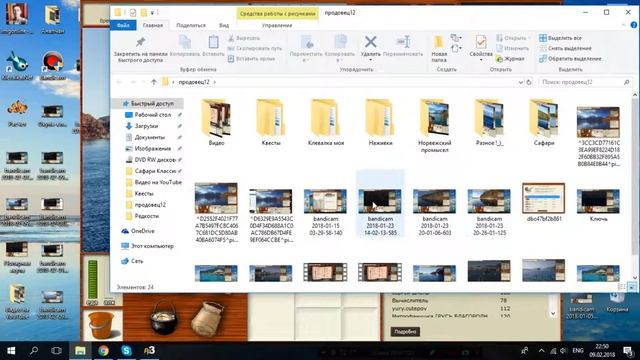Switch to the Поделиться ribbon tab
Image resolution: width=640 pixels, height=360 pixels.
(191, 25)
